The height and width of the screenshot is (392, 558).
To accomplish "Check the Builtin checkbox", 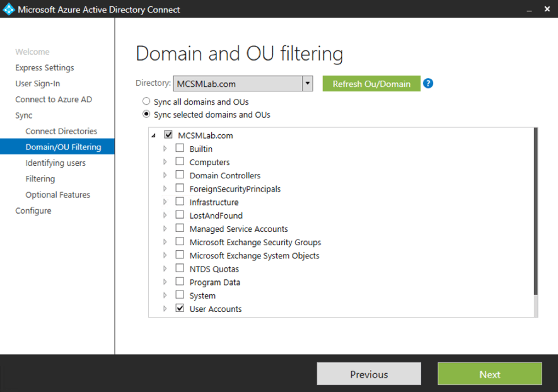I will pos(180,148).
